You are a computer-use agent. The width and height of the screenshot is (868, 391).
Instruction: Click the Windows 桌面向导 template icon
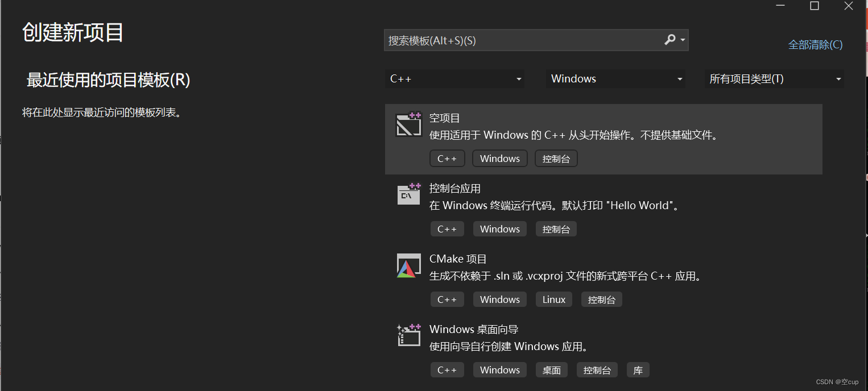coord(408,335)
